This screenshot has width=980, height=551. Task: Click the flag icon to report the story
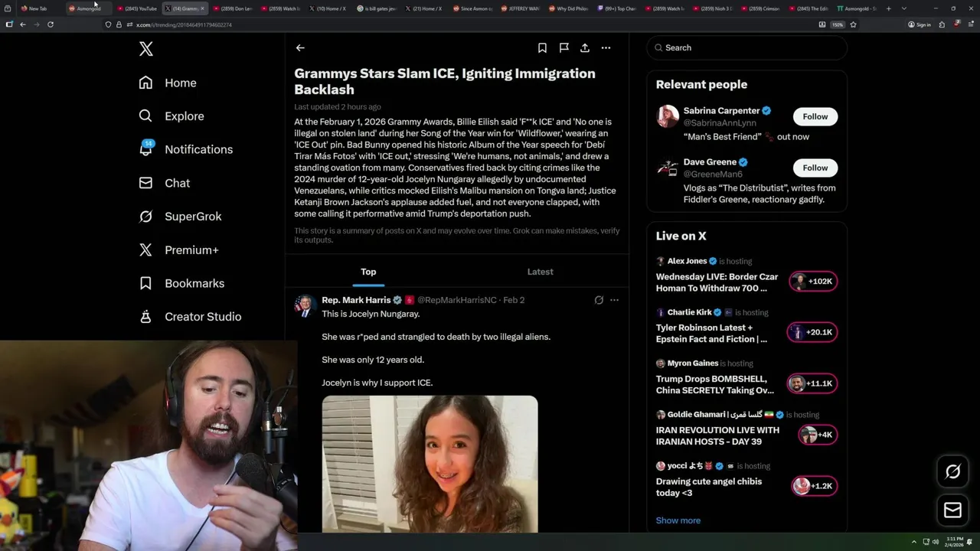click(563, 47)
